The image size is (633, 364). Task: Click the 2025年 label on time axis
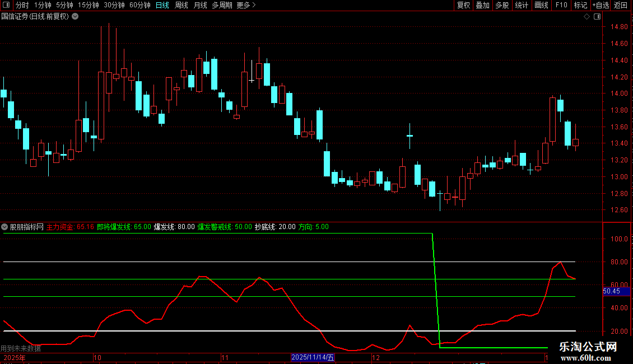[14, 358]
